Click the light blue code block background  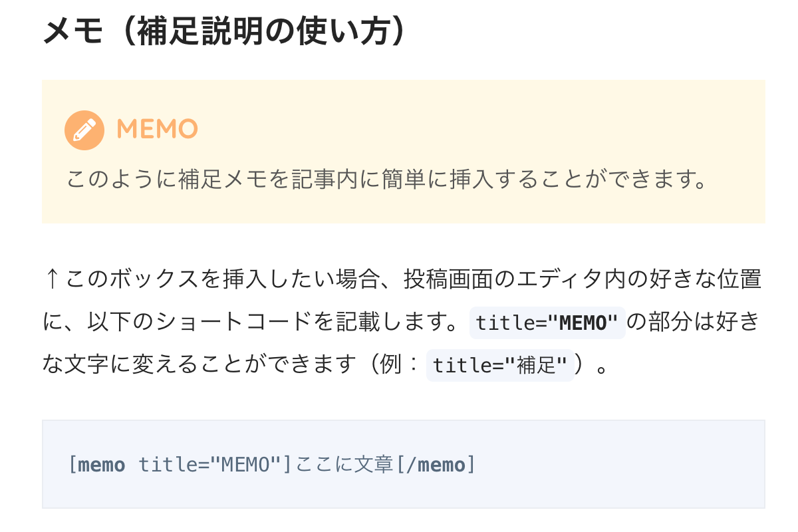point(404,464)
